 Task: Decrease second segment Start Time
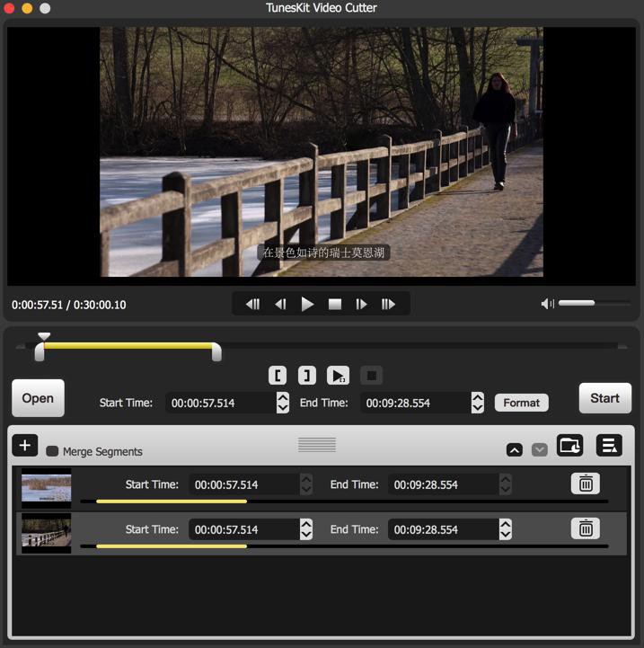[306, 535]
